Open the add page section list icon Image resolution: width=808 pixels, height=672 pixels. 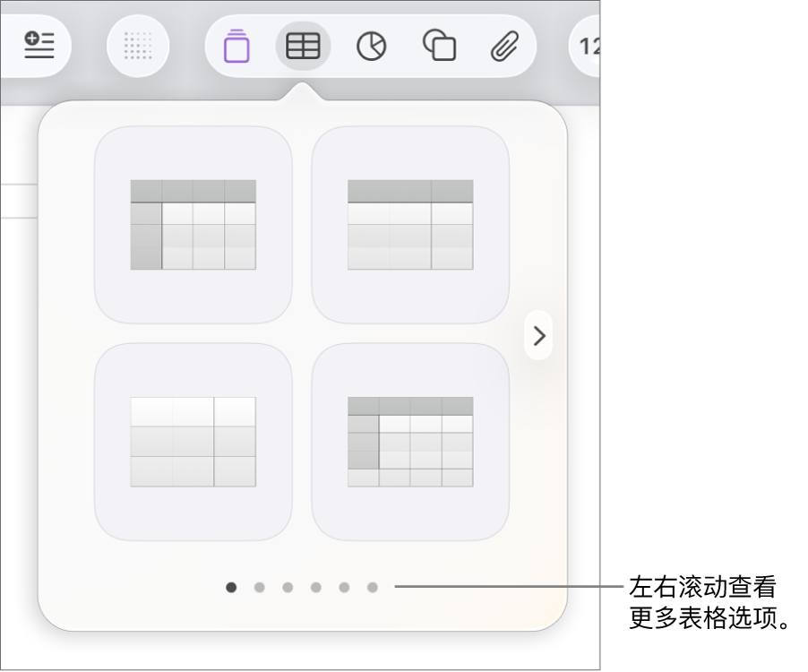tap(39, 46)
